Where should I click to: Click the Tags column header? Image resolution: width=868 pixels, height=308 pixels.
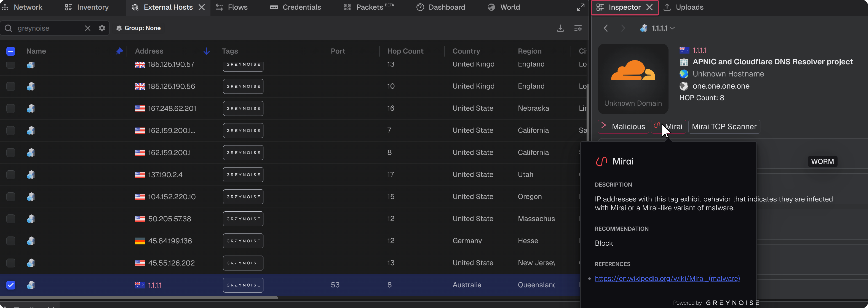click(x=230, y=51)
